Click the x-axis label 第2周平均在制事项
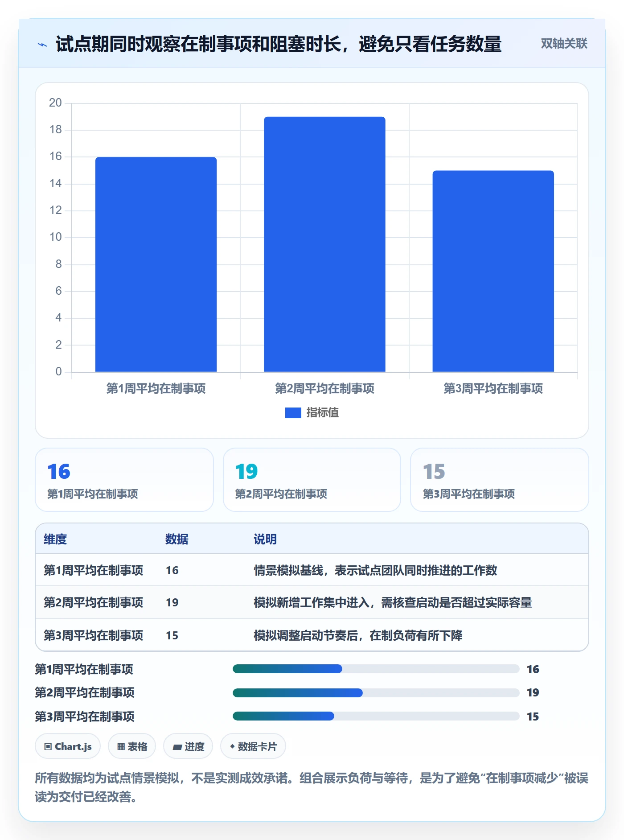The width and height of the screenshot is (624, 840). coord(324,388)
